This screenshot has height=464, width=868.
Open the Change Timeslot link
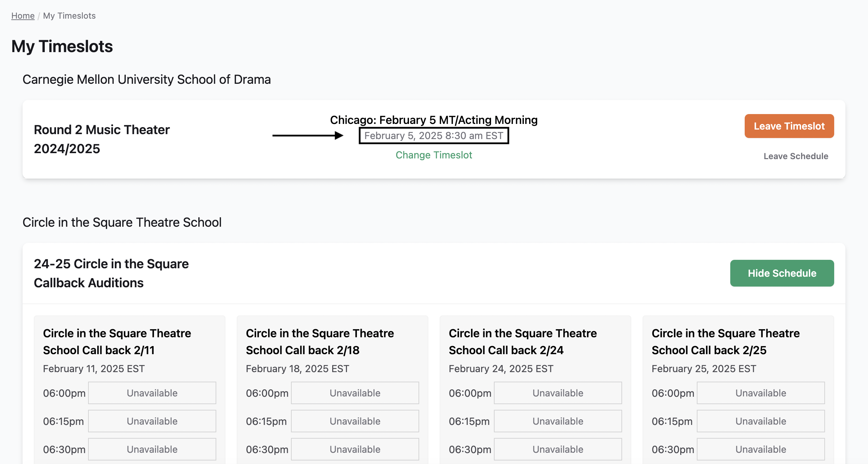tap(434, 155)
